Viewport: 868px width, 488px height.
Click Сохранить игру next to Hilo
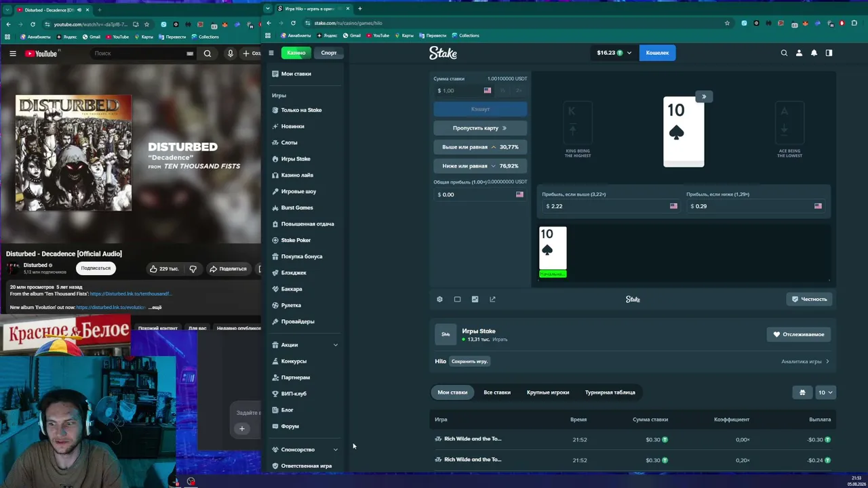point(470,361)
